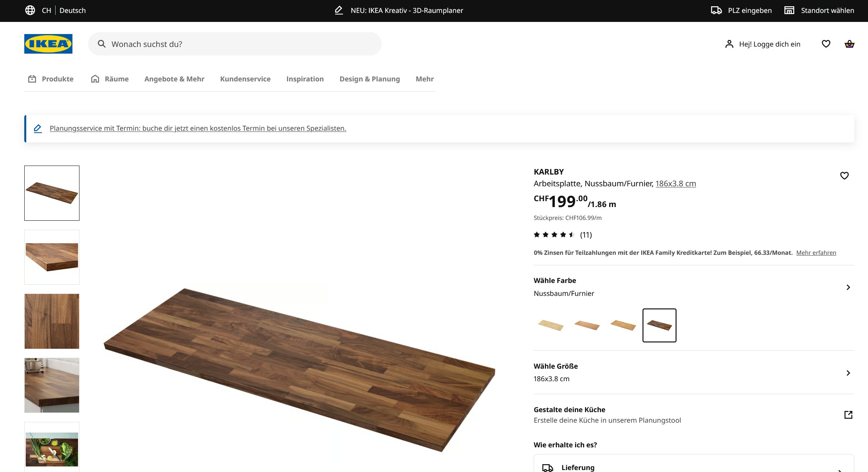868x472 pixels.
Task: Click the Planungsservice mit Termin link
Action: coord(198,128)
